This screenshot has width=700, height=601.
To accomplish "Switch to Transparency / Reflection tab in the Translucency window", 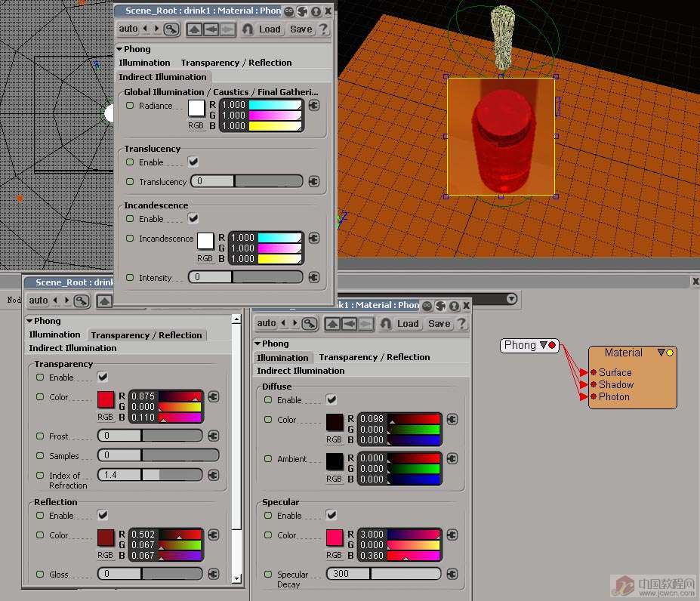I will point(236,63).
